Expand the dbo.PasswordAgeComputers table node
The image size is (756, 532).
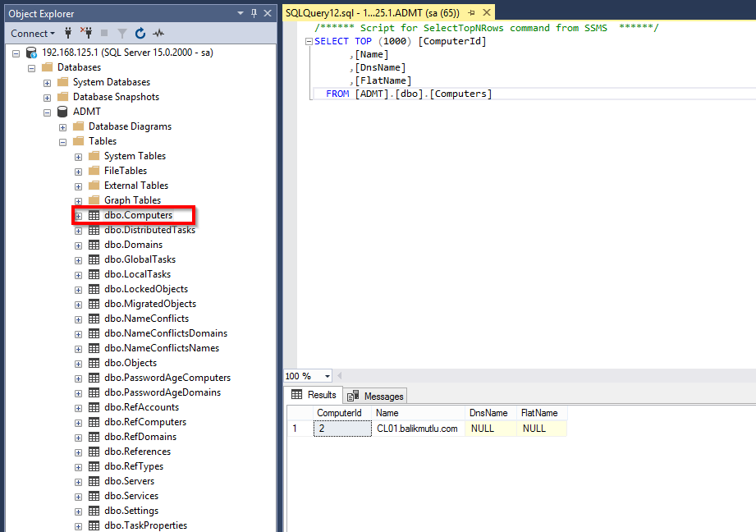[x=78, y=378]
